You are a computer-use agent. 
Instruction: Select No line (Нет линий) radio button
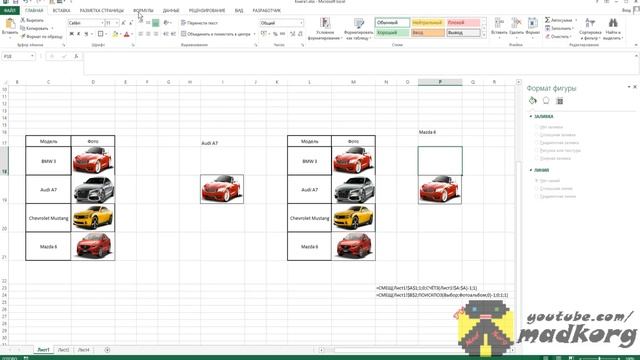tap(536, 180)
